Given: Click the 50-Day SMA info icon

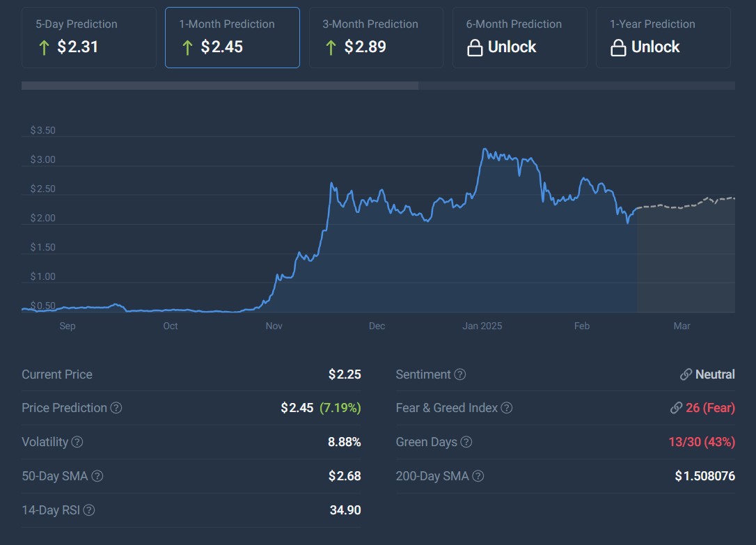Looking at the screenshot, I should [97, 476].
